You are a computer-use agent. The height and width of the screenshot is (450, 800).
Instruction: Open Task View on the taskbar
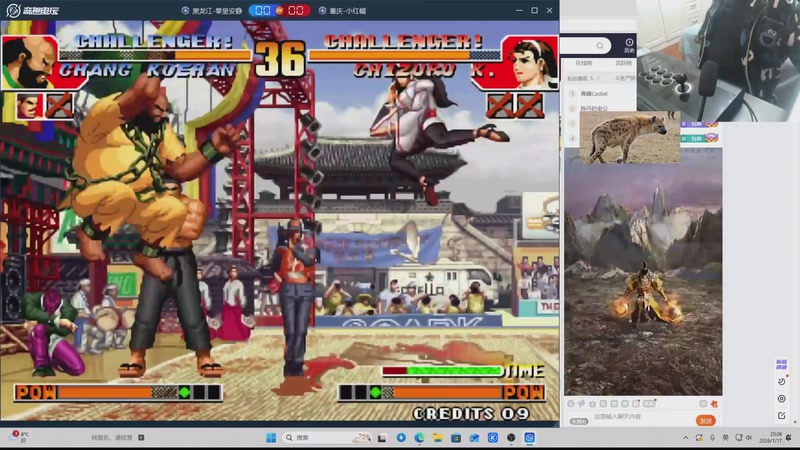382,438
